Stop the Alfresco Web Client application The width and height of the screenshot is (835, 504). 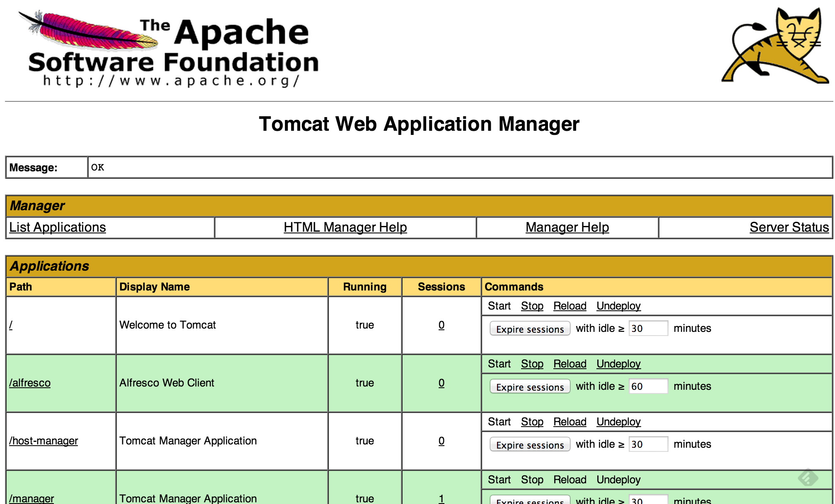pos(532,364)
